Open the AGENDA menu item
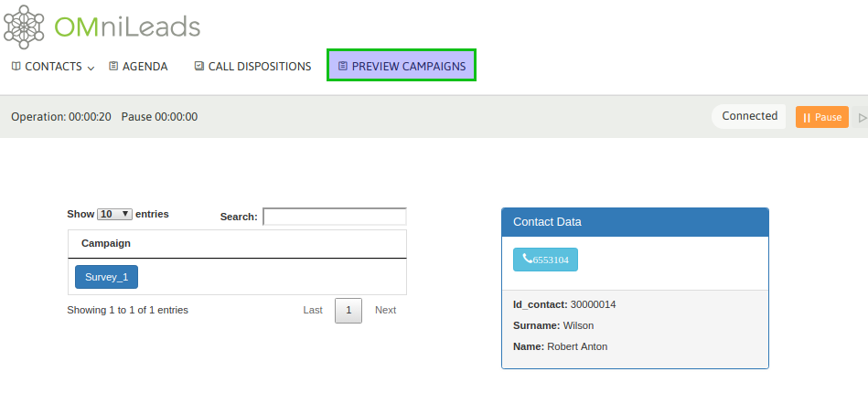The image size is (868, 414). coord(145,66)
